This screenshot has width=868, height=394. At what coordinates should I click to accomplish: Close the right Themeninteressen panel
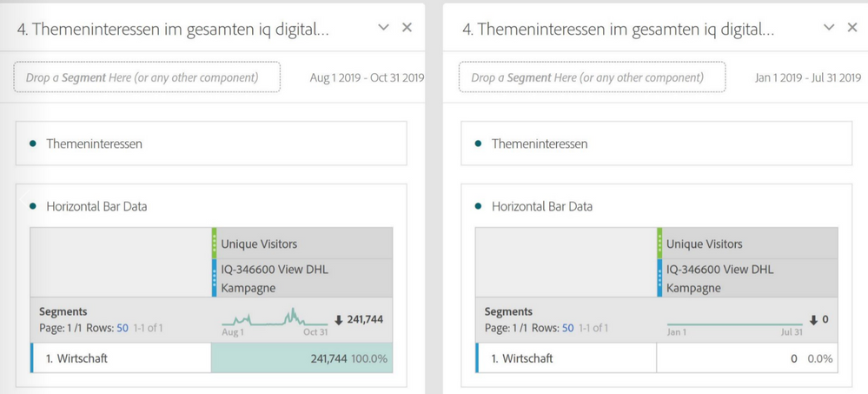click(852, 27)
